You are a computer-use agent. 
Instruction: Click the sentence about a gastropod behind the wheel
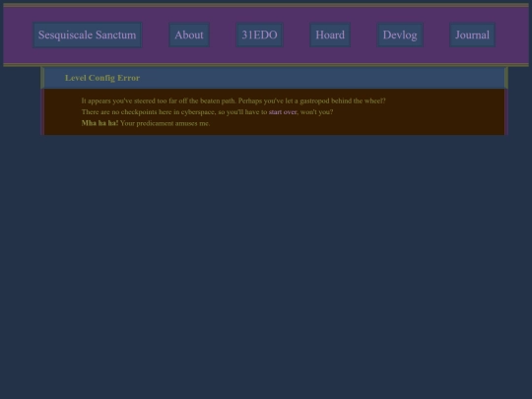coord(311,100)
